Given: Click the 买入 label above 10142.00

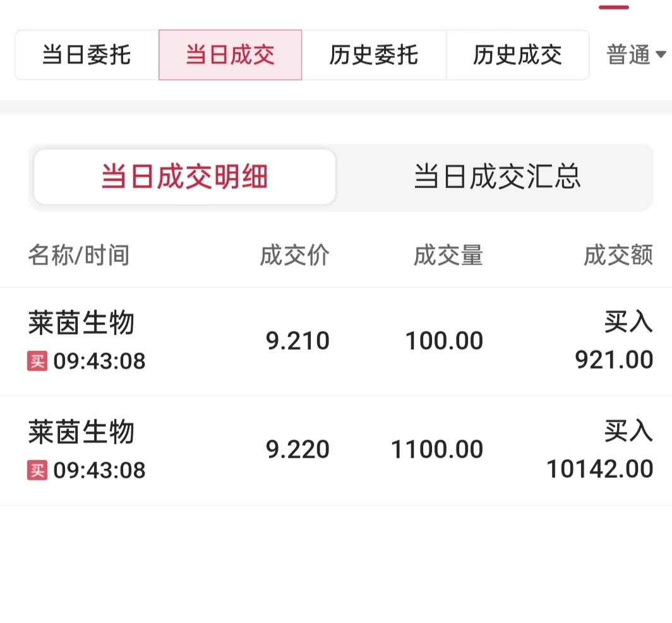Looking at the screenshot, I should [628, 432].
